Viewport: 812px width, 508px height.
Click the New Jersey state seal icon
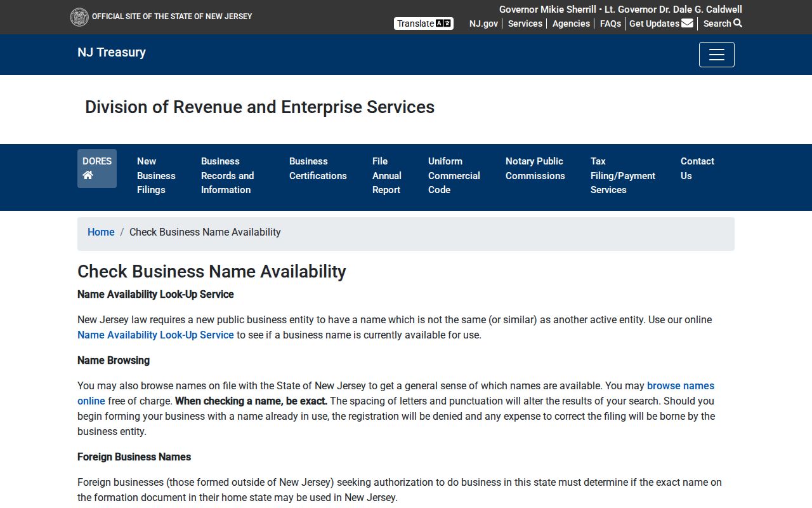79,17
